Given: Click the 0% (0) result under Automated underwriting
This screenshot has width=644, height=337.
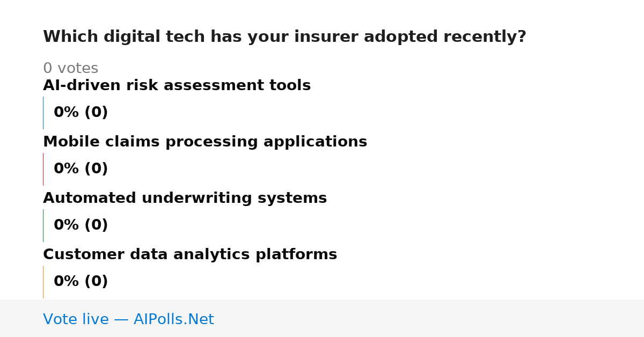Looking at the screenshot, I should coord(80,225).
